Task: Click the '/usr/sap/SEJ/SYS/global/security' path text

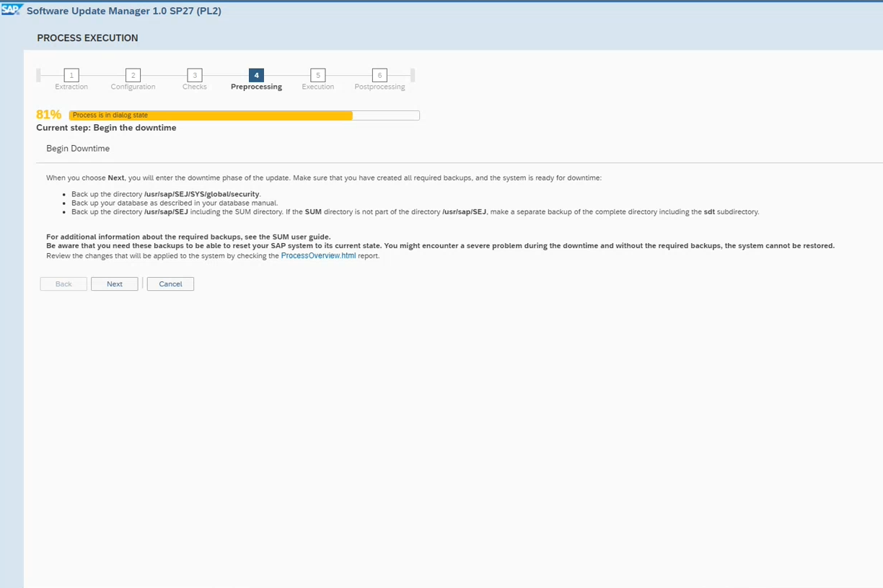Action: [201, 195]
